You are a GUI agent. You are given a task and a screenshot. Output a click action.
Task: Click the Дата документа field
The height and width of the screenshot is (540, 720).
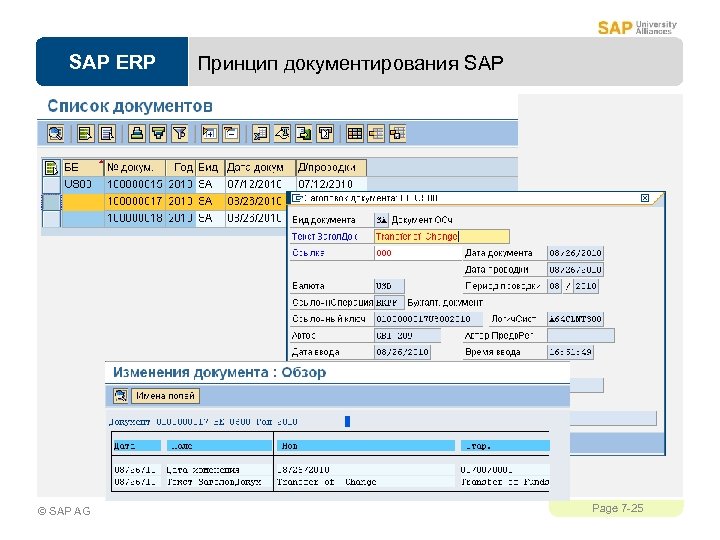click(575, 253)
